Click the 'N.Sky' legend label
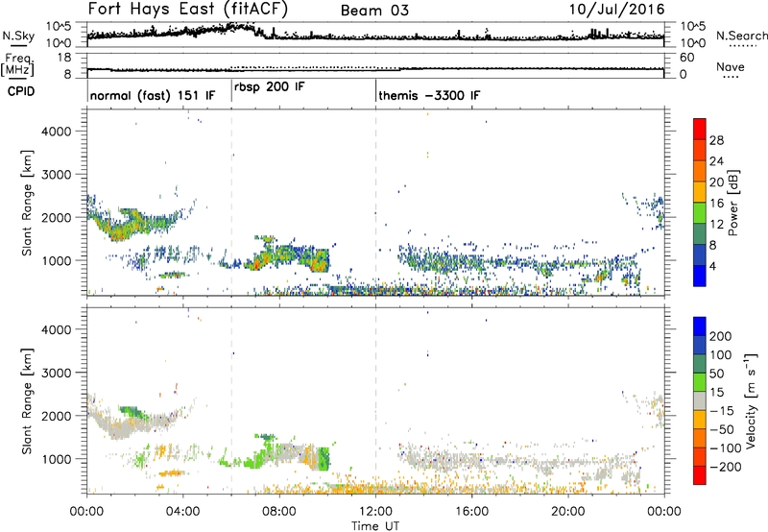The height and width of the screenshot is (532, 768). 18,36
